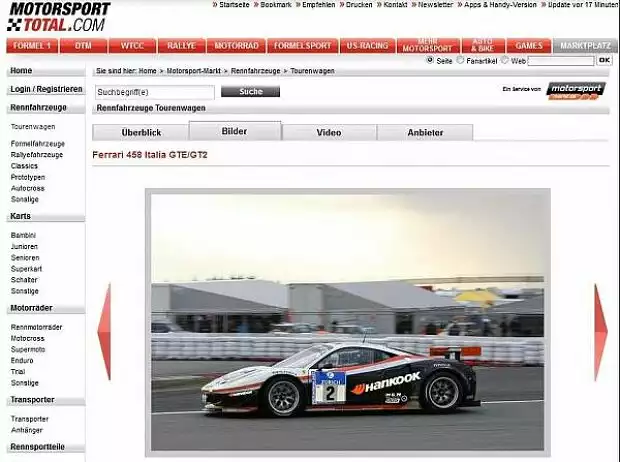
Task: Select the Web search radio button
Action: pyautogui.click(x=505, y=60)
